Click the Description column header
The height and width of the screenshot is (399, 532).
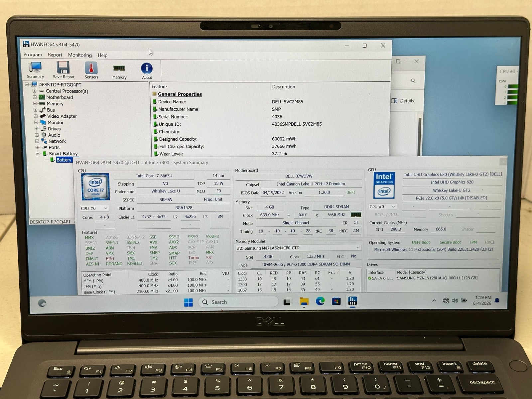[284, 86]
